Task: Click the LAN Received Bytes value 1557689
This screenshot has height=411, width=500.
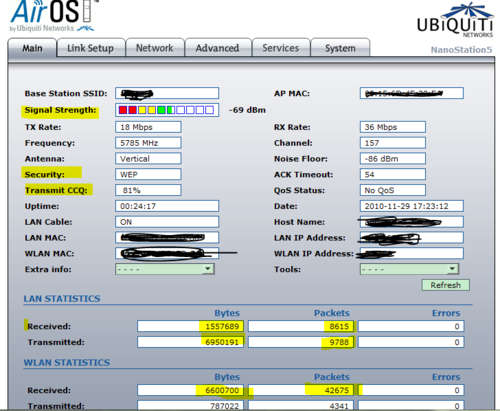Action: pos(190,326)
